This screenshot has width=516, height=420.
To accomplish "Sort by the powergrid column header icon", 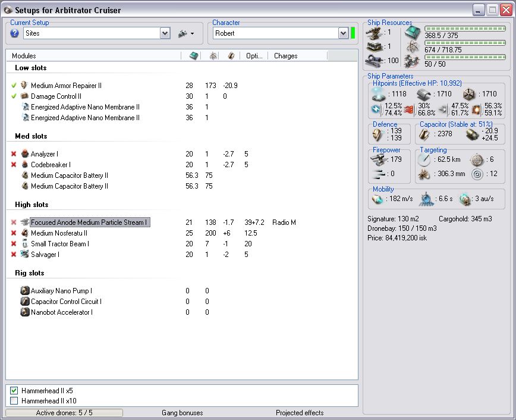I will click(x=213, y=56).
